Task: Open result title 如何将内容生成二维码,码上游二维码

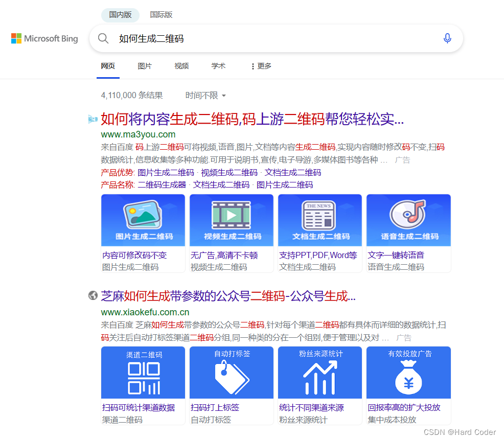Action: [x=253, y=119]
